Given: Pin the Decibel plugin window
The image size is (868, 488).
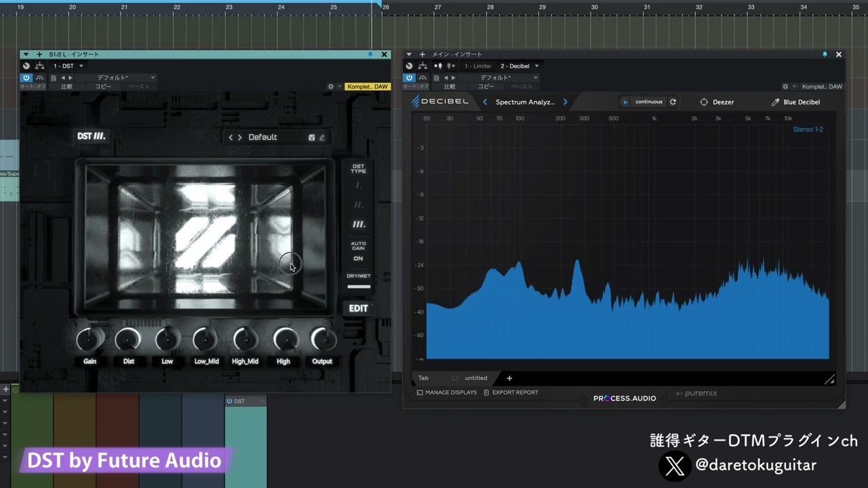Looking at the screenshot, I should (825, 54).
